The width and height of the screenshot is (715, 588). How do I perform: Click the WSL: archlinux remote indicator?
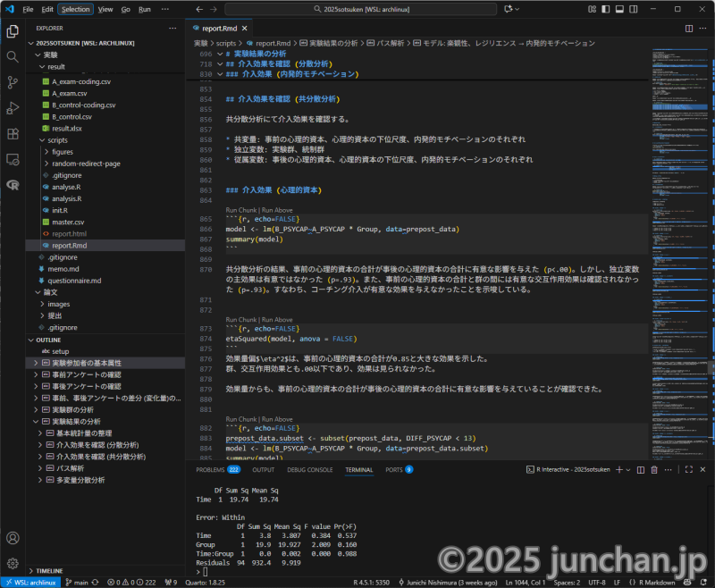tap(30, 582)
